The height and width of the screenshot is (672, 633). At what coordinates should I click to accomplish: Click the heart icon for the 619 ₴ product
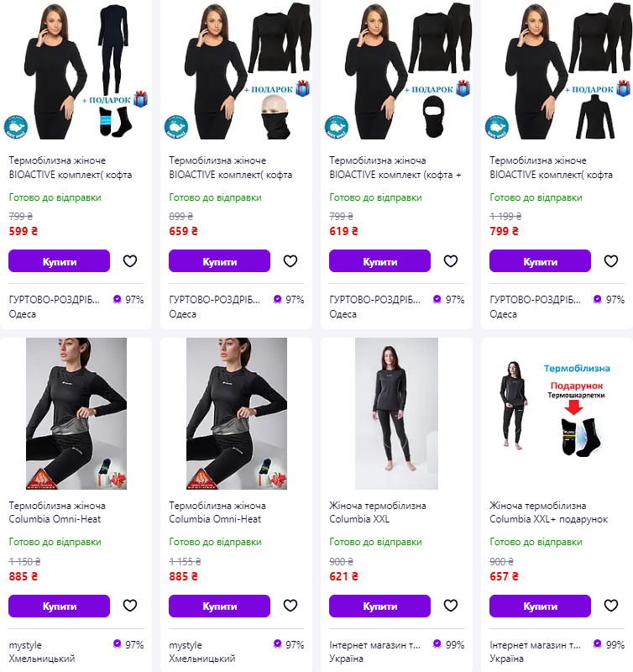coord(451,261)
